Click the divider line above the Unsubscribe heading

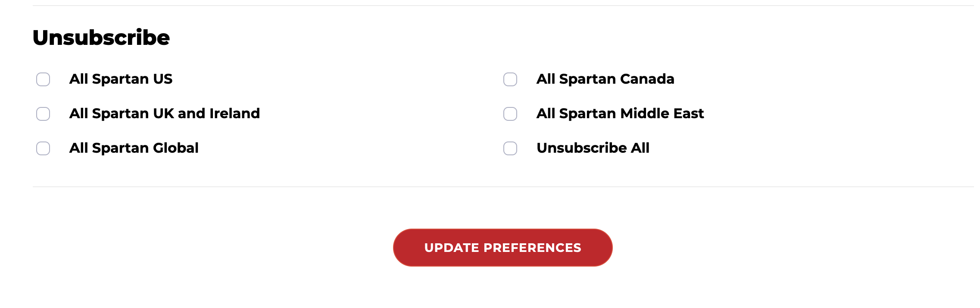[502, 6]
